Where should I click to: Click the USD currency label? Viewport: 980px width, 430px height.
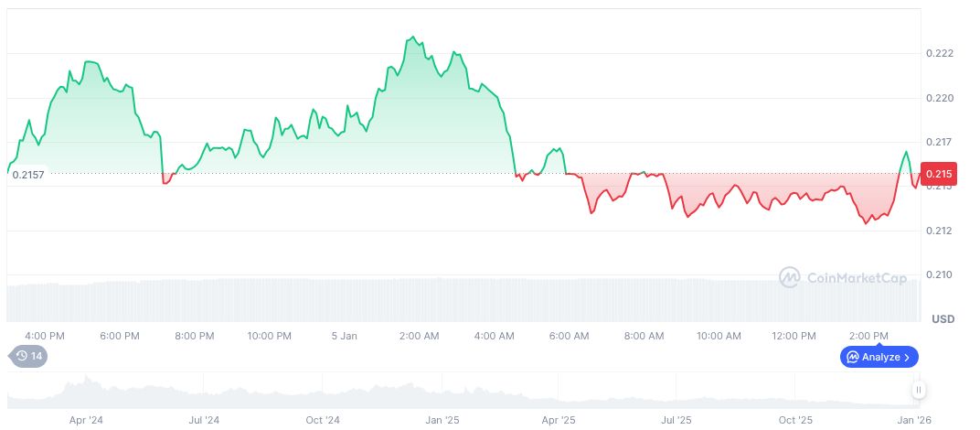point(943,319)
